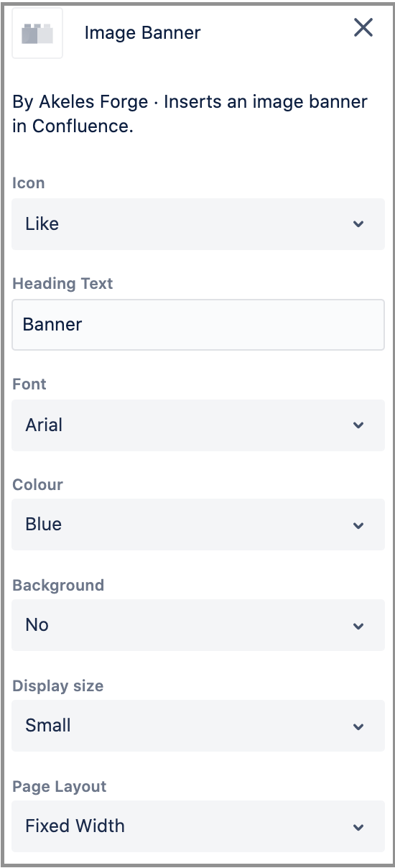Click the chevron arrow in the Display size field
Viewport: 395px width, 868px height.
tap(358, 726)
